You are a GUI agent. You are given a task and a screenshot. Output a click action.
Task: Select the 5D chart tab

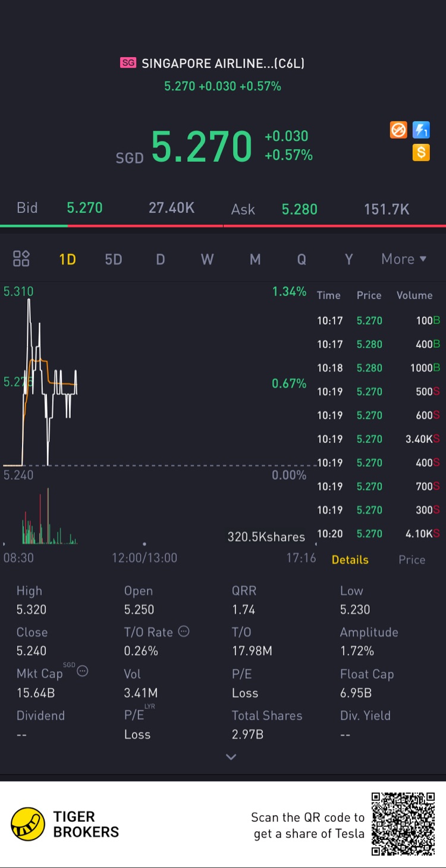click(x=114, y=259)
